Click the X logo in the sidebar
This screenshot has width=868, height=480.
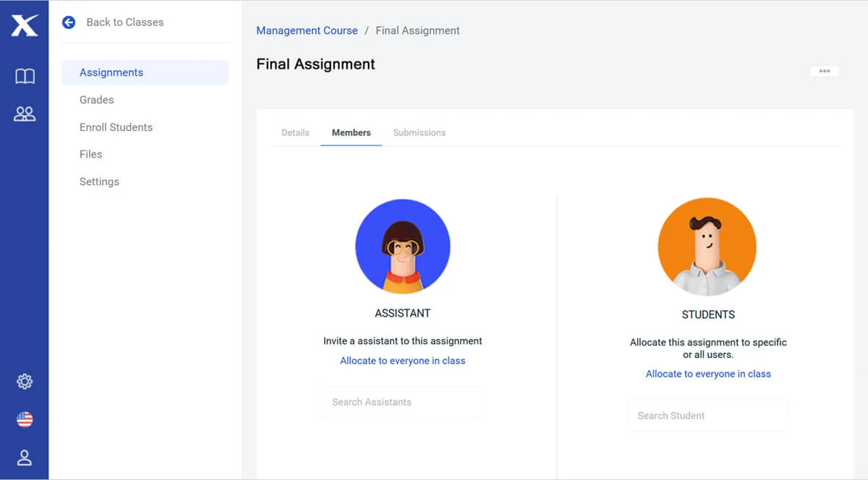click(25, 25)
